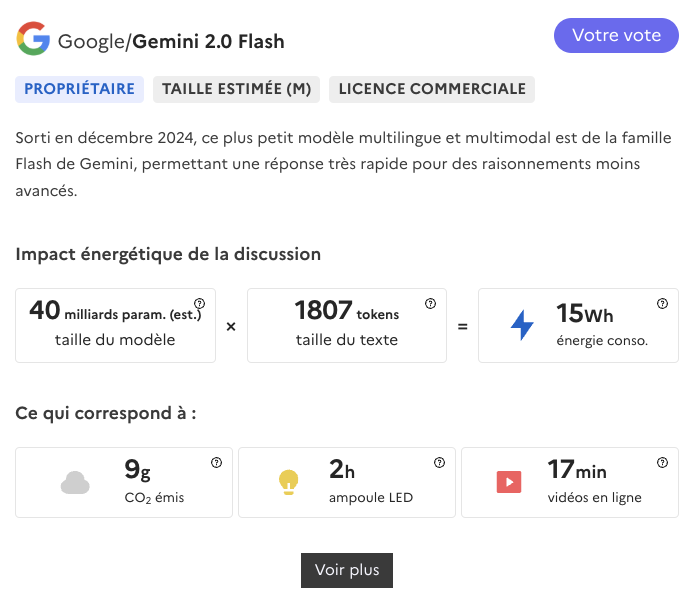Screen dimensions: 698x602
Task: Click the 1807 tokens text size card
Action: point(347,325)
